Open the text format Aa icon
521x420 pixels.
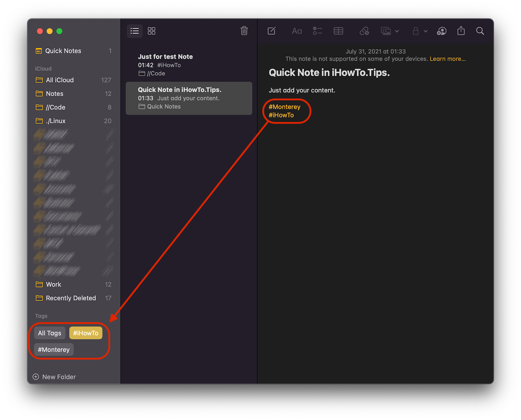coord(297,31)
